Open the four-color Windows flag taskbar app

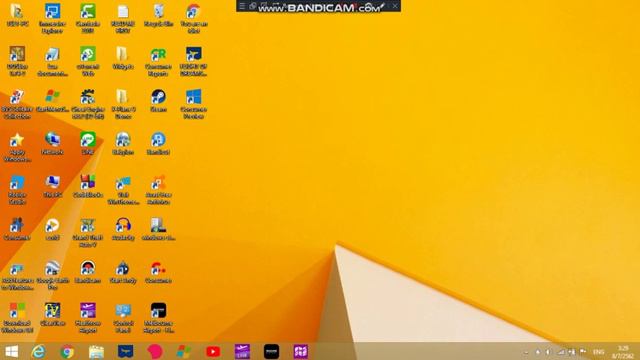coord(184,351)
